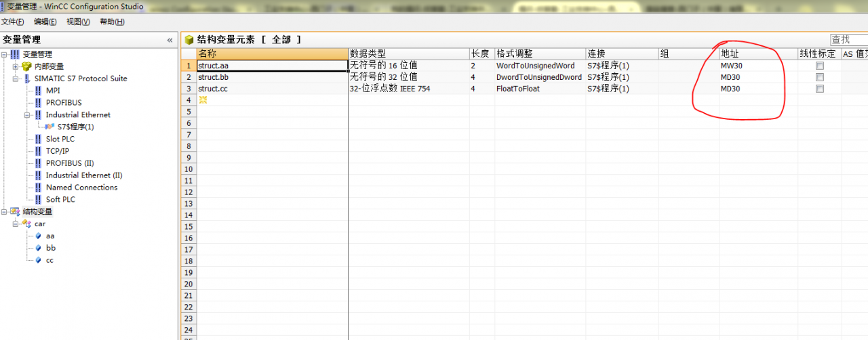868x340 pixels.
Task: Select the Slot PLC channel icon
Action: [38, 140]
